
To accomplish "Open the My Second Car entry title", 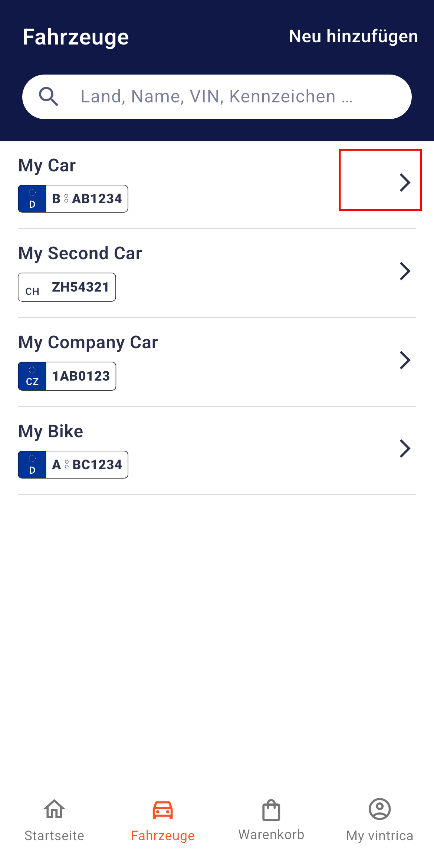I will coord(80,253).
